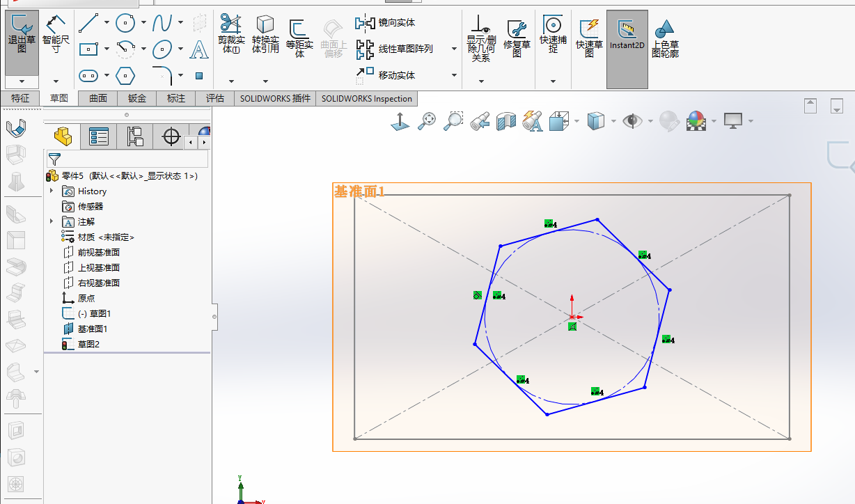This screenshot has width=855, height=504.
Task: Click the Section View icon
Action: coord(506,121)
